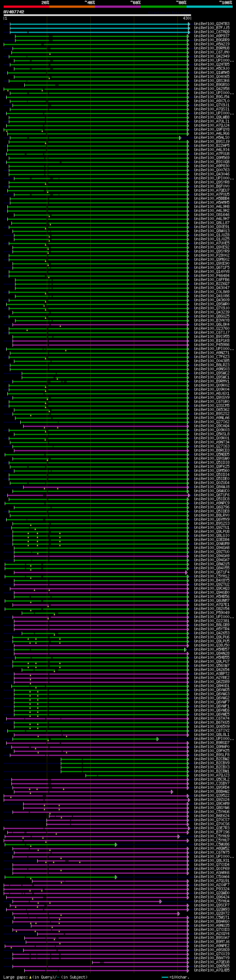Screen dimensions: 236x980
Task: Open the UniRef100_Q0ZUG4 entry
Action: click(212, 483)
